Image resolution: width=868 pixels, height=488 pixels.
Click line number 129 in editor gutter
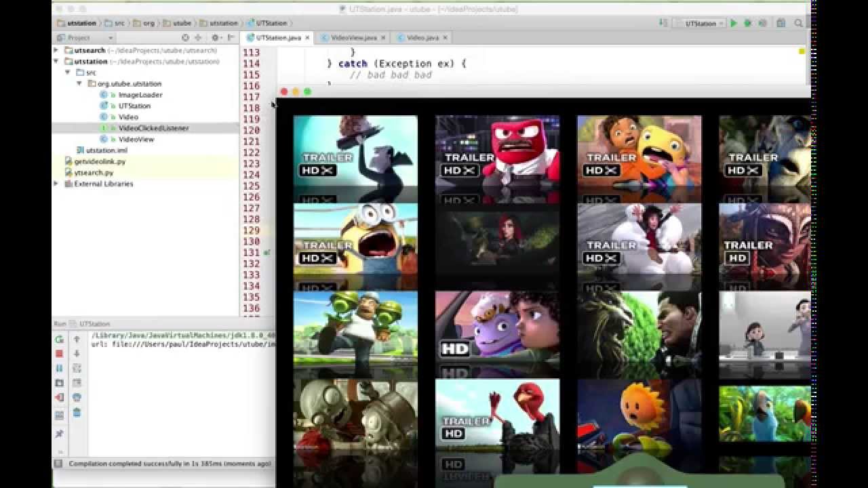click(x=252, y=230)
